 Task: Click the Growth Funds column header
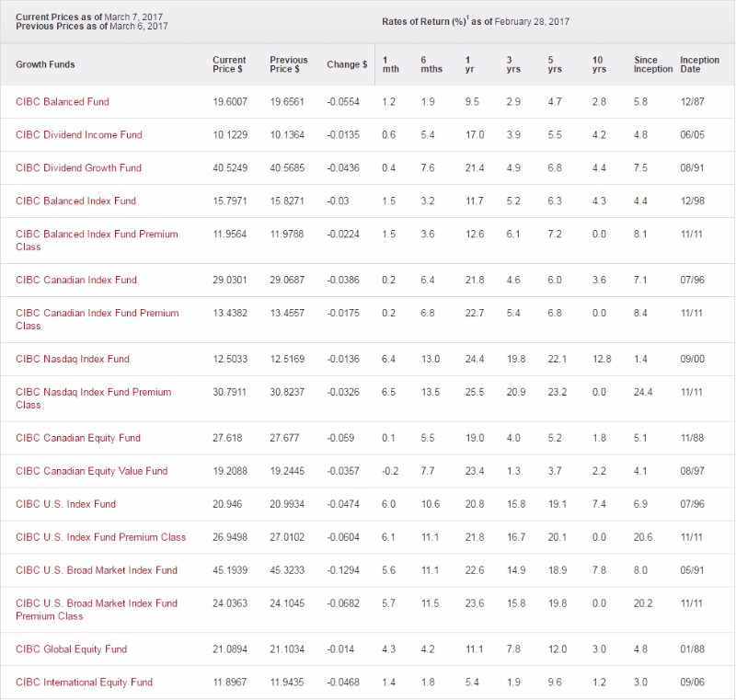pyautogui.click(x=45, y=64)
